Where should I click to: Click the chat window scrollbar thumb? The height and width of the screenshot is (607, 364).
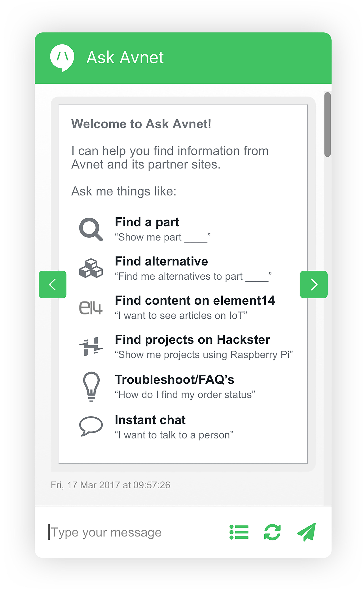(327, 124)
